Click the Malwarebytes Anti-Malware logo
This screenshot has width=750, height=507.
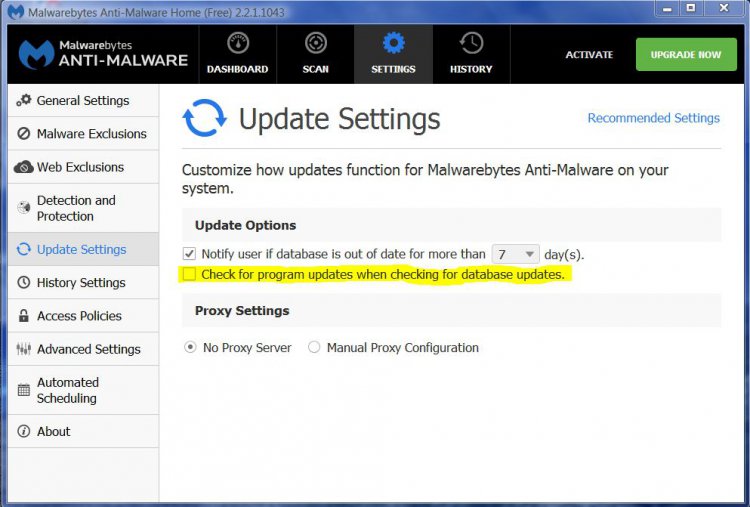pos(103,54)
